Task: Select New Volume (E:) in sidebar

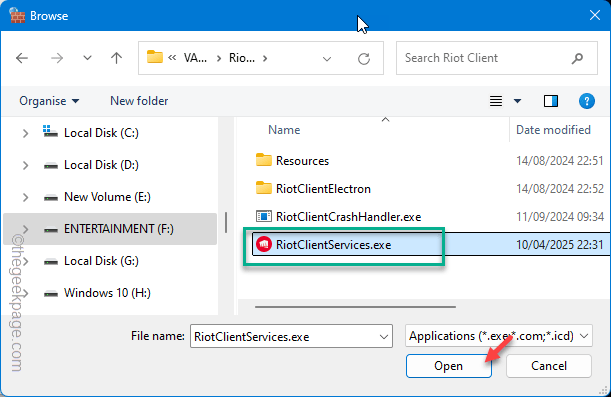Action: click(x=107, y=197)
